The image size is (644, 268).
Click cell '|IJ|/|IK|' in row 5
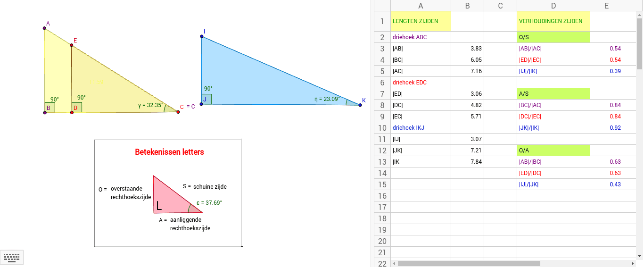tap(553, 71)
